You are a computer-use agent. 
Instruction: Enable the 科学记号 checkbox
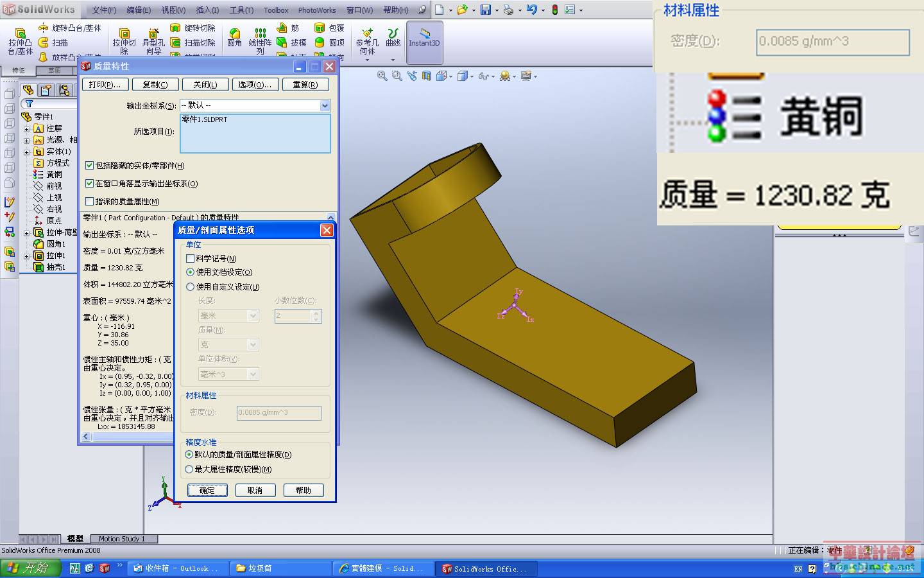click(190, 258)
